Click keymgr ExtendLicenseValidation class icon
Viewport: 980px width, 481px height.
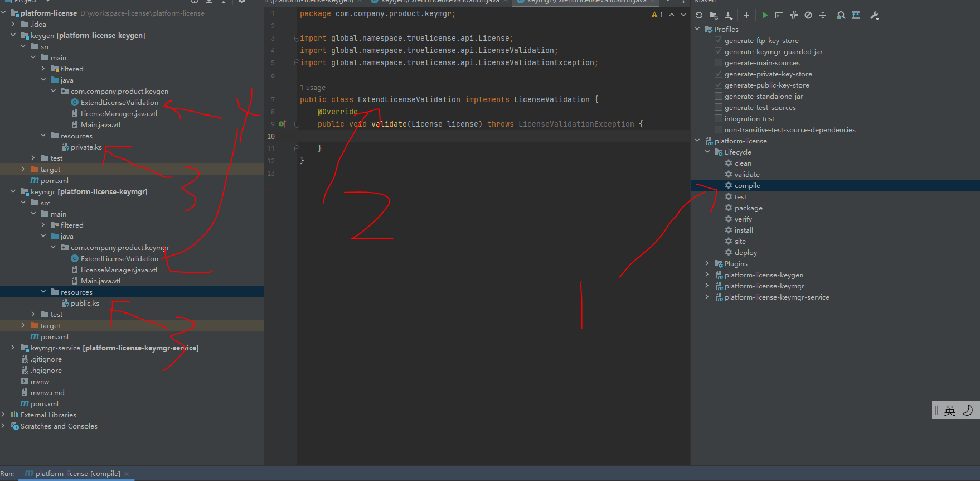click(x=75, y=258)
